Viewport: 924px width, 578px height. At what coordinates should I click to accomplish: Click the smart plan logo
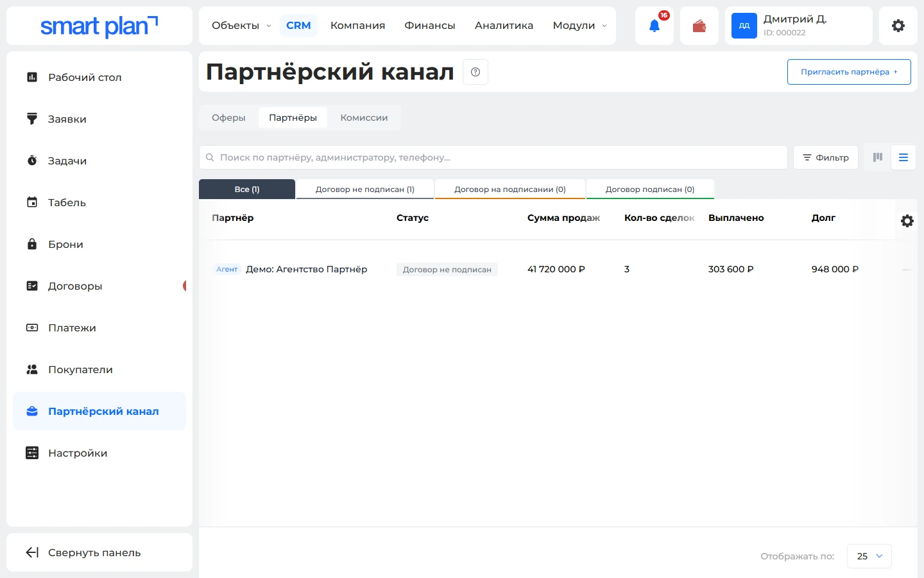[x=99, y=26]
